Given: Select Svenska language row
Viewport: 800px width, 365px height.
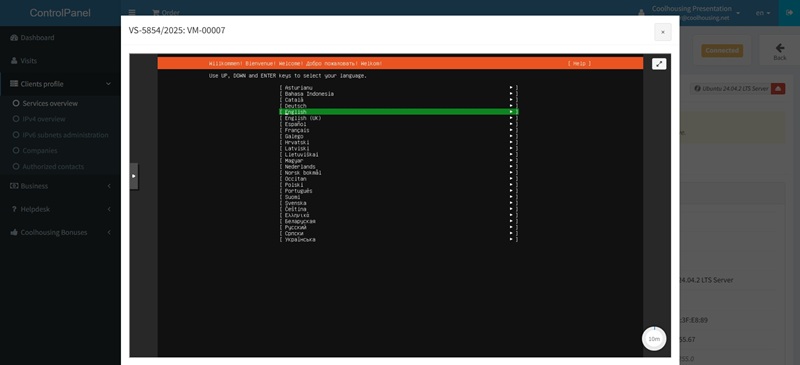Looking at the screenshot, I should pos(398,203).
